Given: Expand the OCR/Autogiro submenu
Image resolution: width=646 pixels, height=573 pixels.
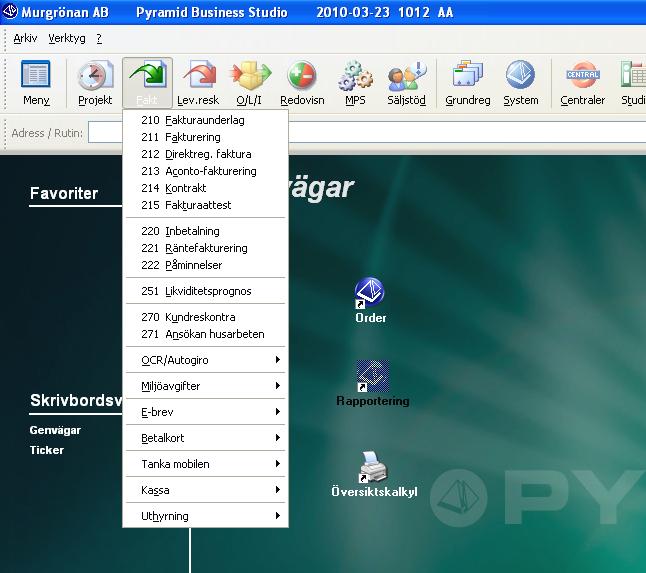Looking at the screenshot, I should pos(205,360).
